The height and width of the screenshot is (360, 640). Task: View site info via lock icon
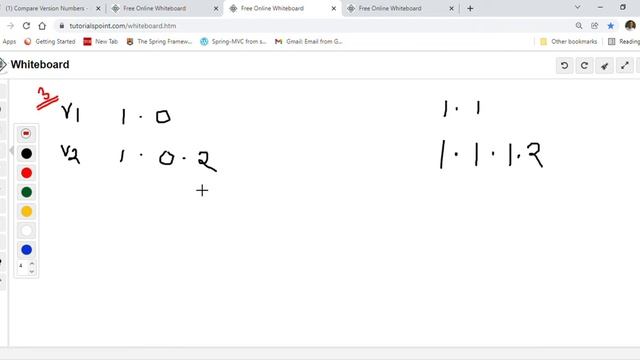pyautogui.click(x=62, y=26)
